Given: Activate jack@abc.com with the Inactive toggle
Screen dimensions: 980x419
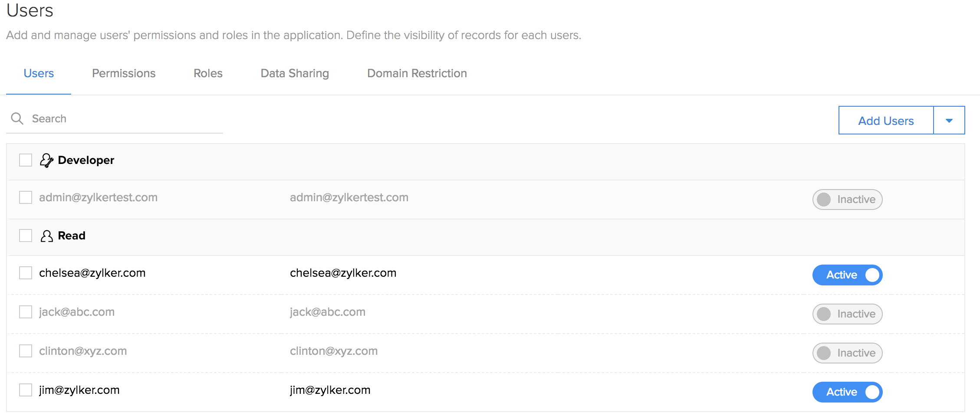Looking at the screenshot, I should click(847, 314).
